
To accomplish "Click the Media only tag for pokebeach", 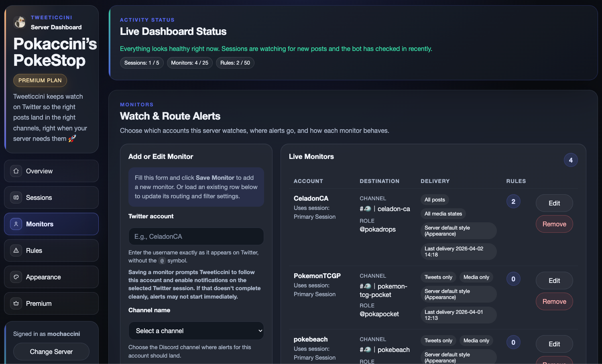I will coord(476,340).
